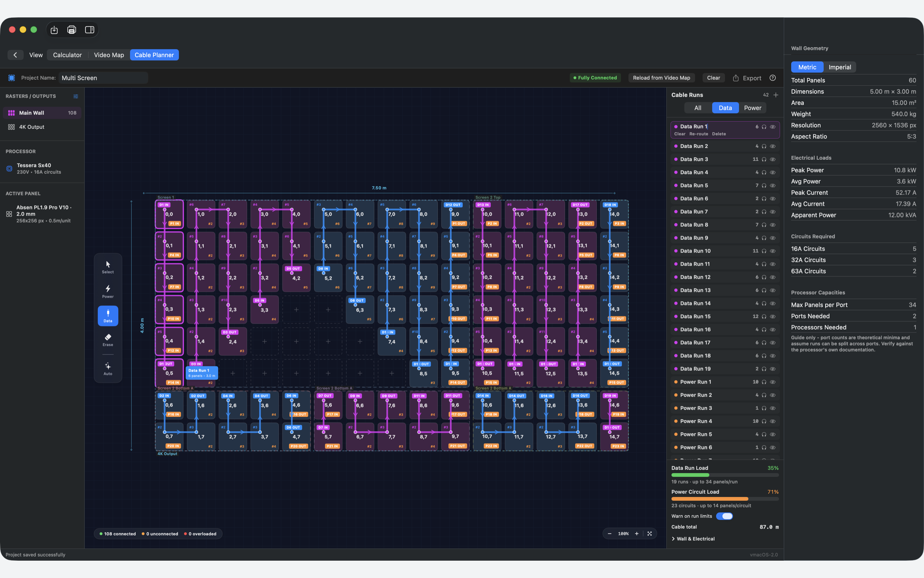Hide Data Run 6 using eye icon
This screenshot has height=578, width=924.
click(773, 199)
